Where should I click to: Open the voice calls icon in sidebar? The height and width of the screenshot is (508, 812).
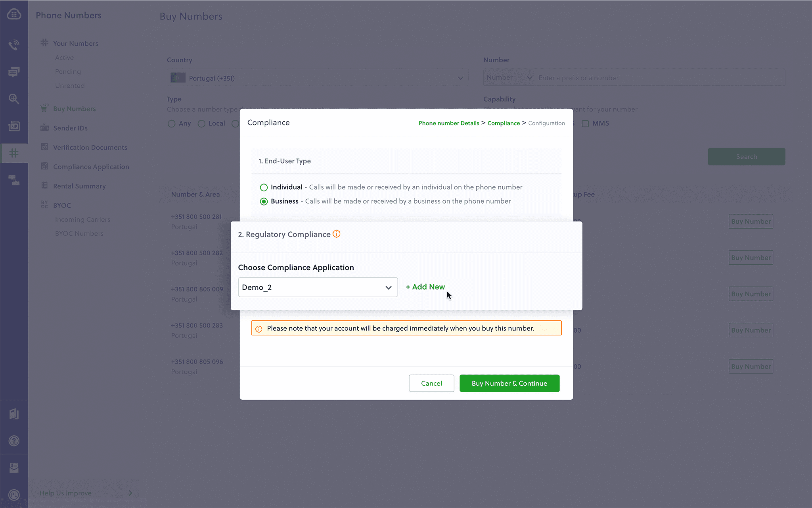(14, 45)
